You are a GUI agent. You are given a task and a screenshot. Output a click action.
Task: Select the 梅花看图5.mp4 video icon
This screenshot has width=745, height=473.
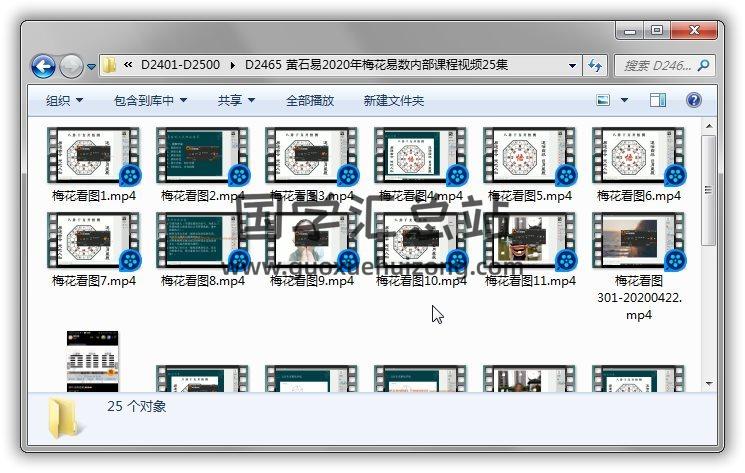click(529, 156)
